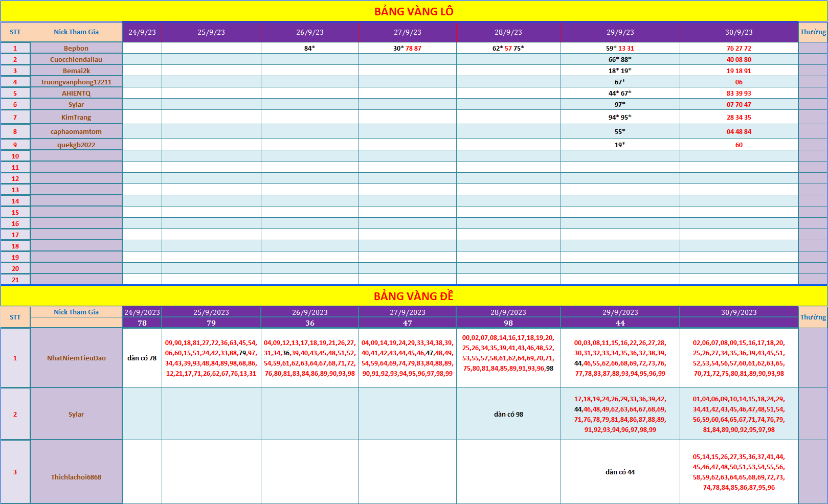Click the "dàn có 78" cell
Screen dimensions: 828x504
[x=142, y=358]
